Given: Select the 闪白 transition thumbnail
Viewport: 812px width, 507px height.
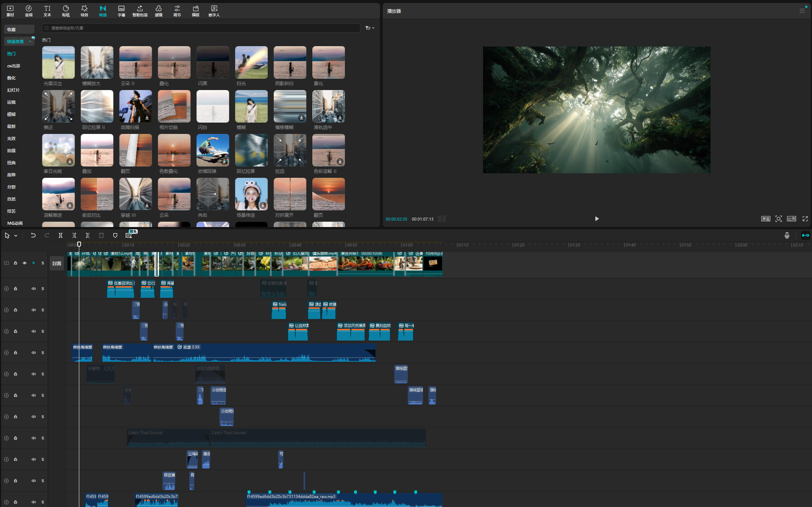Looking at the screenshot, I should (x=212, y=106).
